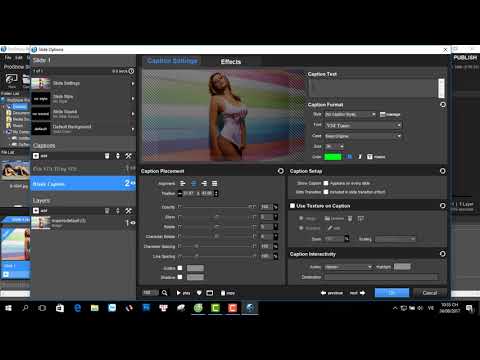Open font Size dropdown

pos(334,146)
